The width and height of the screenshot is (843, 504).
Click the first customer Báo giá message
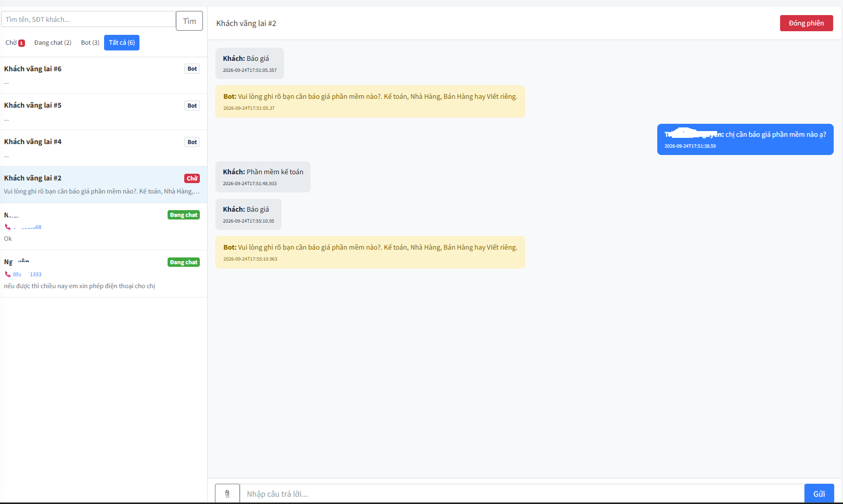tap(250, 63)
